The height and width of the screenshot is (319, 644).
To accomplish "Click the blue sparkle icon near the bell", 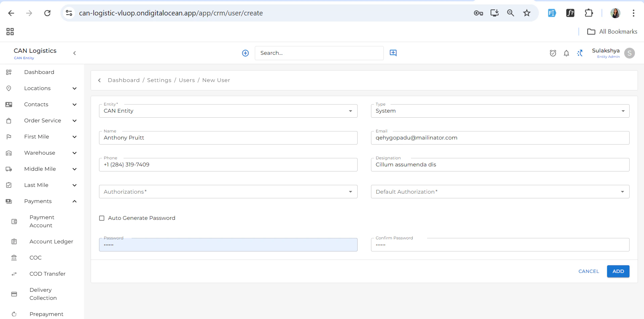I will point(580,53).
